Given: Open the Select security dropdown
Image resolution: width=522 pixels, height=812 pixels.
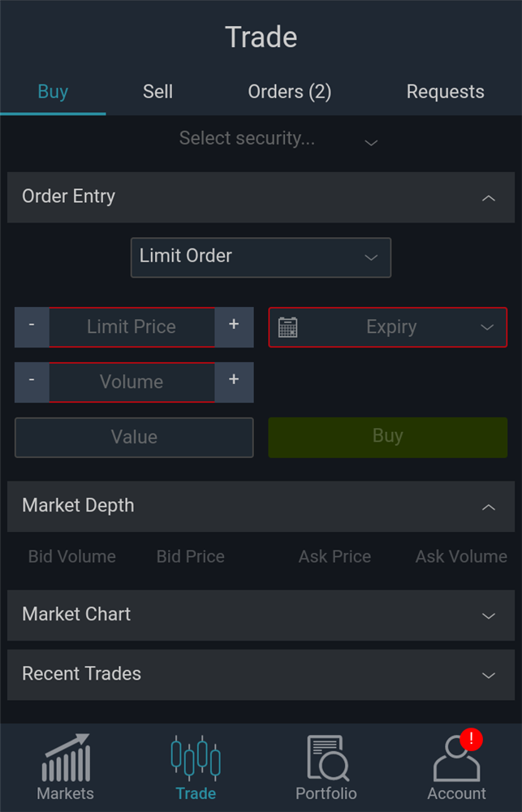Looking at the screenshot, I should click(x=278, y=140).
